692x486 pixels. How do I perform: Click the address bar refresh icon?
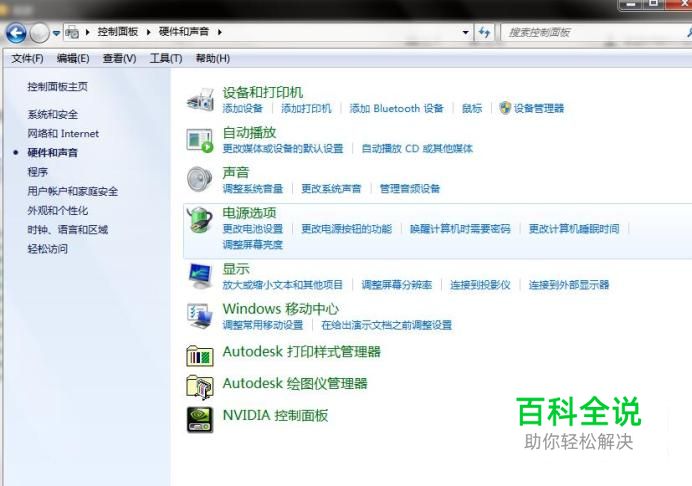(484, 33)
